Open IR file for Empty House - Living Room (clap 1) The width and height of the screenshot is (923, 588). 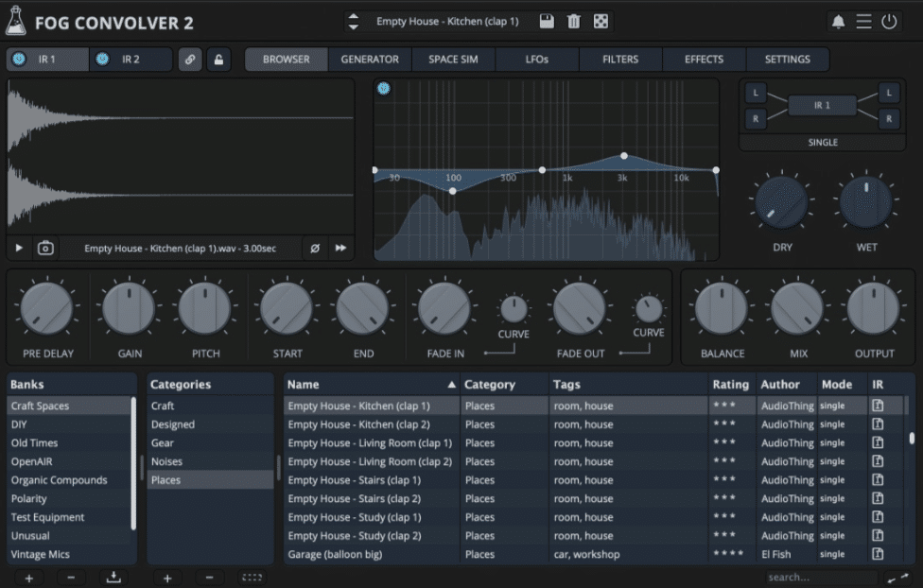pos(878,442)
